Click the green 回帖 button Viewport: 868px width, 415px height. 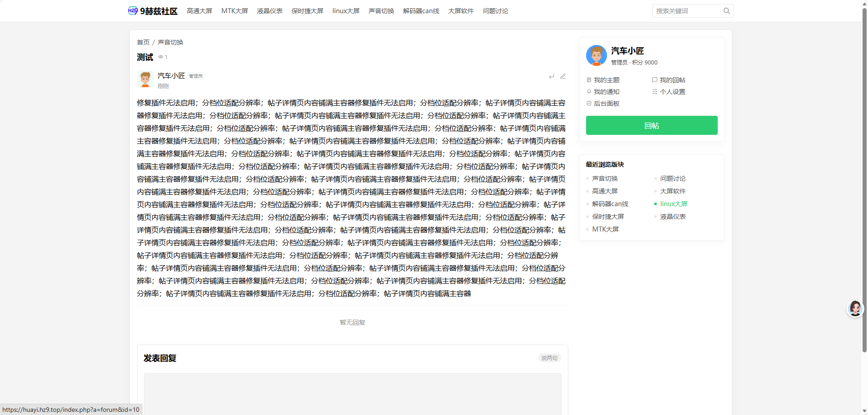click(x=652, y=125)
